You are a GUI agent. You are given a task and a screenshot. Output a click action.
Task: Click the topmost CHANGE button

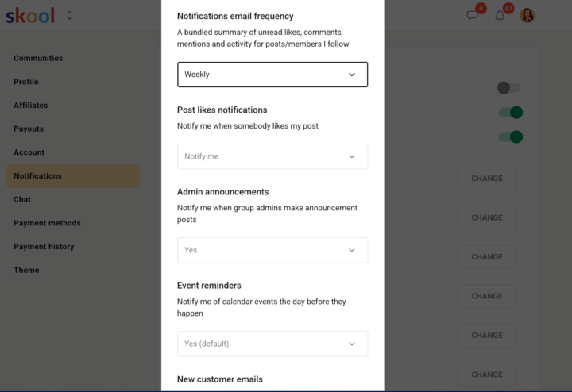point(486,179)
